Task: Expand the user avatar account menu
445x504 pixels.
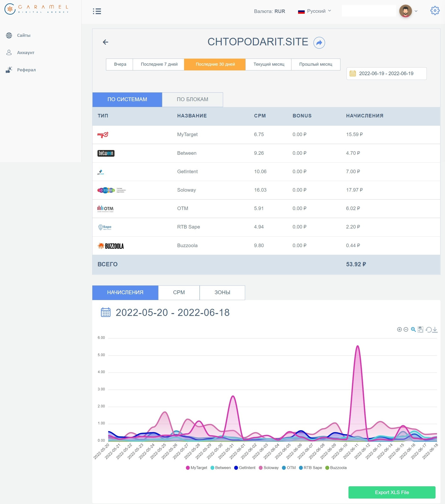Action: pyautogui.click(x=408, y=11)
